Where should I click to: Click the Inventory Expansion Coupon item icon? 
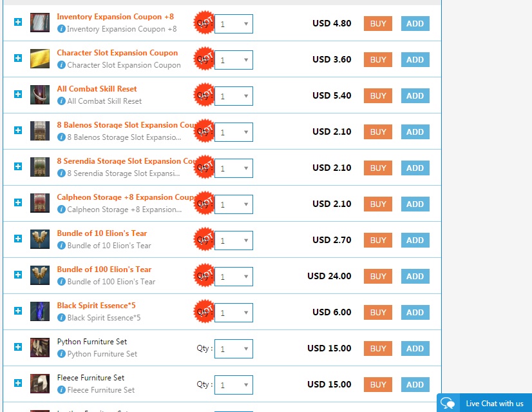(x=40, y=23)
